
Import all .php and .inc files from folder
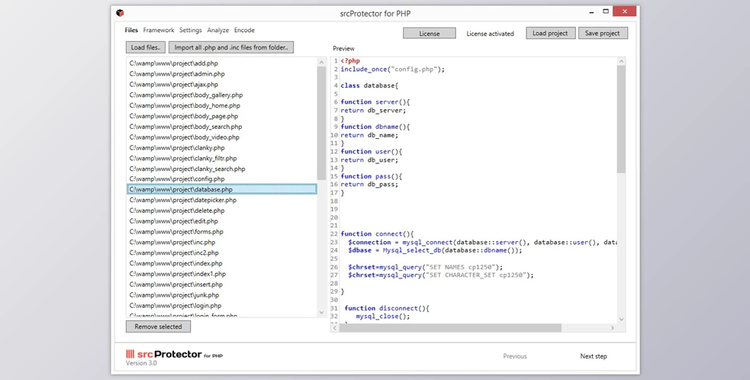(231, 47)
